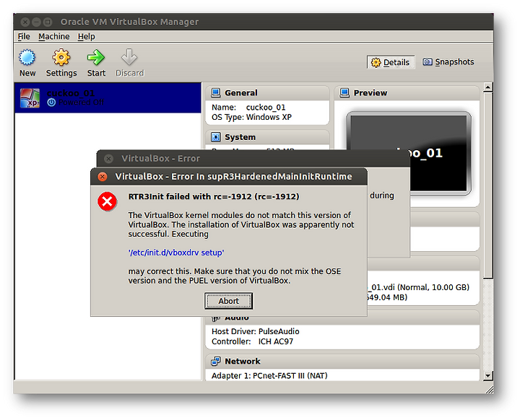520x420 pixels.
Task: Open the File menu
Action: (x=24, y=37)
